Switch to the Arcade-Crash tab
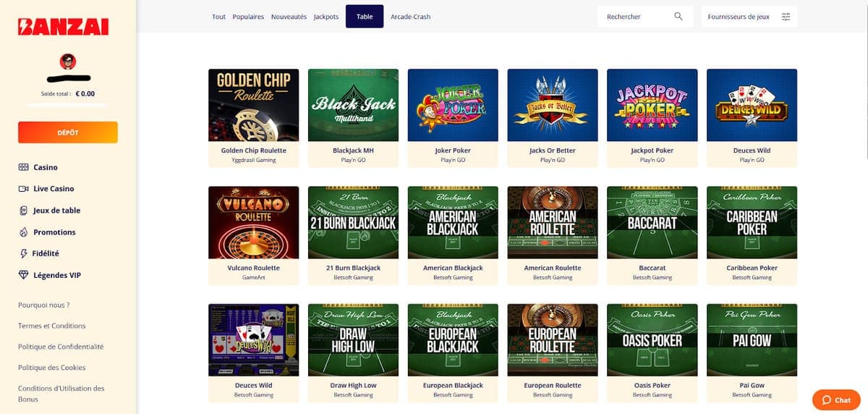Image resolution: width=868 pixels, height=414 pixels. pos(410,17)
